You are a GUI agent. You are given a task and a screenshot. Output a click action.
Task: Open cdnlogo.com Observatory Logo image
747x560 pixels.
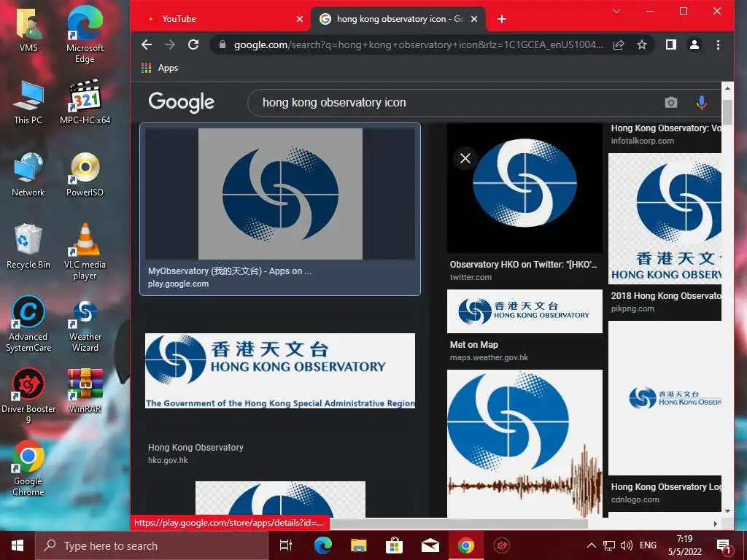(x=665, y=398)
